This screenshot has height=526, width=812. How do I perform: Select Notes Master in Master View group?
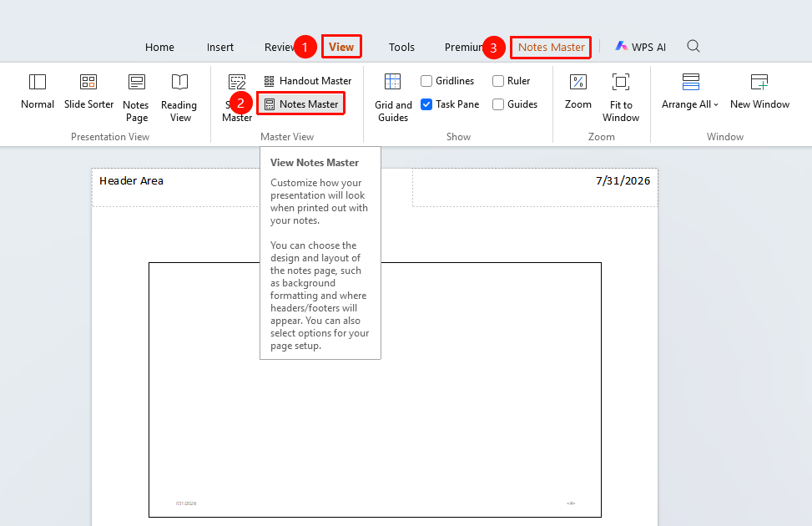pyautogui.click(x=301, y=104)
